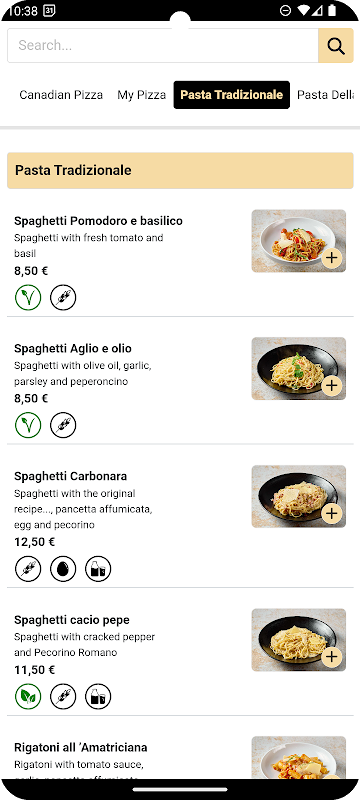Tap vegetarian leaf icon under Spaghetti cacio pepe
This screenshot has width=360, height=800.
point(28,696)
